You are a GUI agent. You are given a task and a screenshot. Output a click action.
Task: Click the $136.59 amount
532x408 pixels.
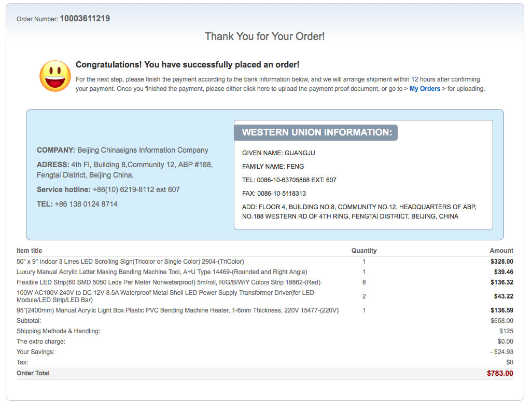(x=502, y=310)
